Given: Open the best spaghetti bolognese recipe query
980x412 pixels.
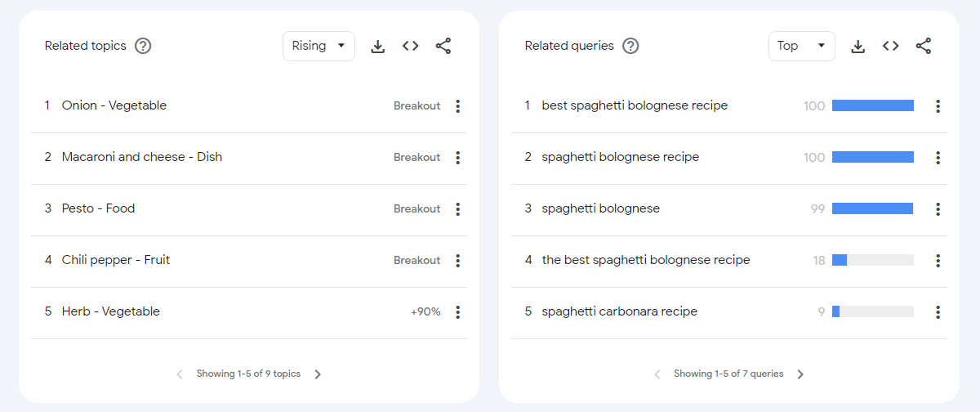Looking at the screenshot, I should point(635,105).
